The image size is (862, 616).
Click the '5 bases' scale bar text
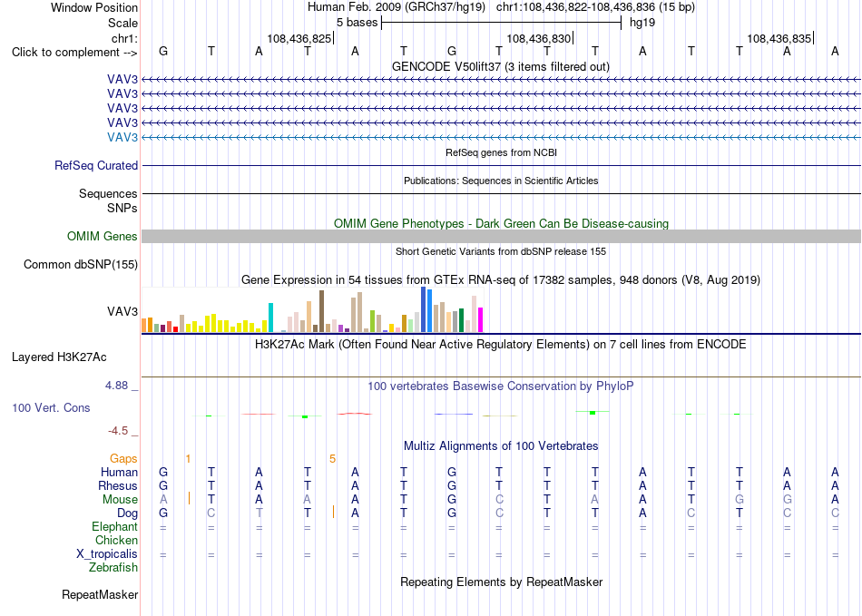[357, 23]
